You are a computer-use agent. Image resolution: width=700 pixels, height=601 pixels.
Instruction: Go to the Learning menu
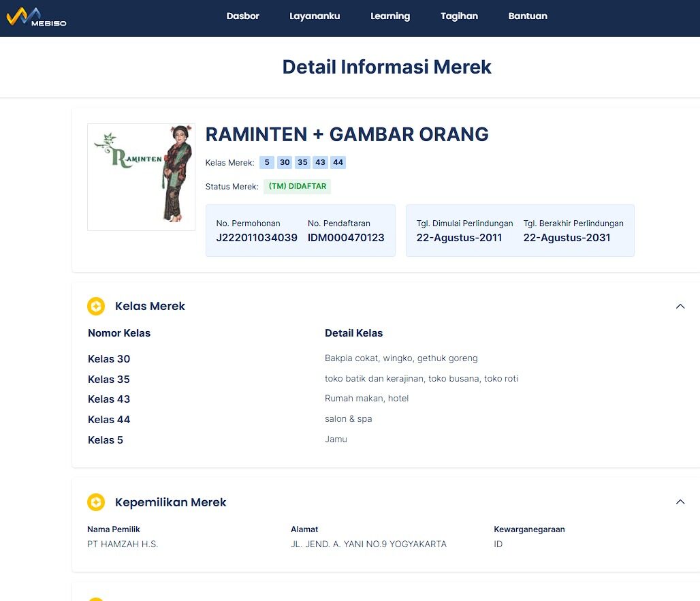pyautogui.click(x=390, y=16)
